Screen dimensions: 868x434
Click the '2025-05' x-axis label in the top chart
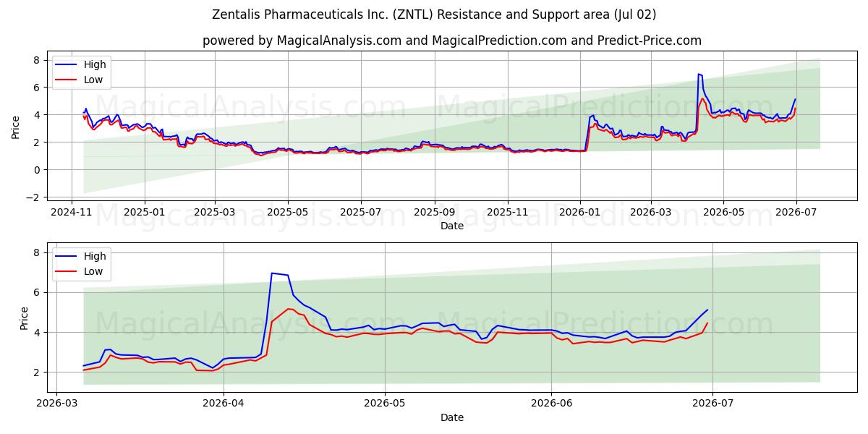(x=288, y=213)
